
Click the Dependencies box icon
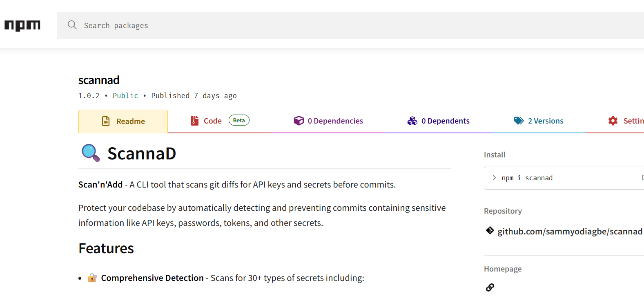(299, 121)
